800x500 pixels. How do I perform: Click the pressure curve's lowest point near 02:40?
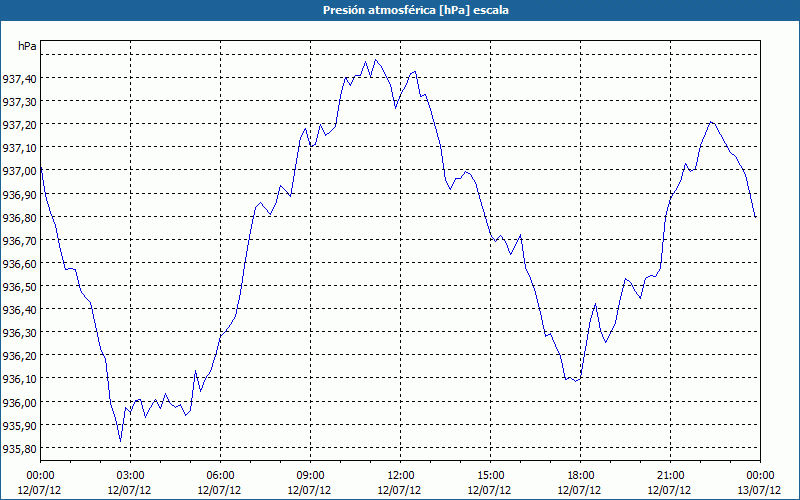[x=120, y=441]
